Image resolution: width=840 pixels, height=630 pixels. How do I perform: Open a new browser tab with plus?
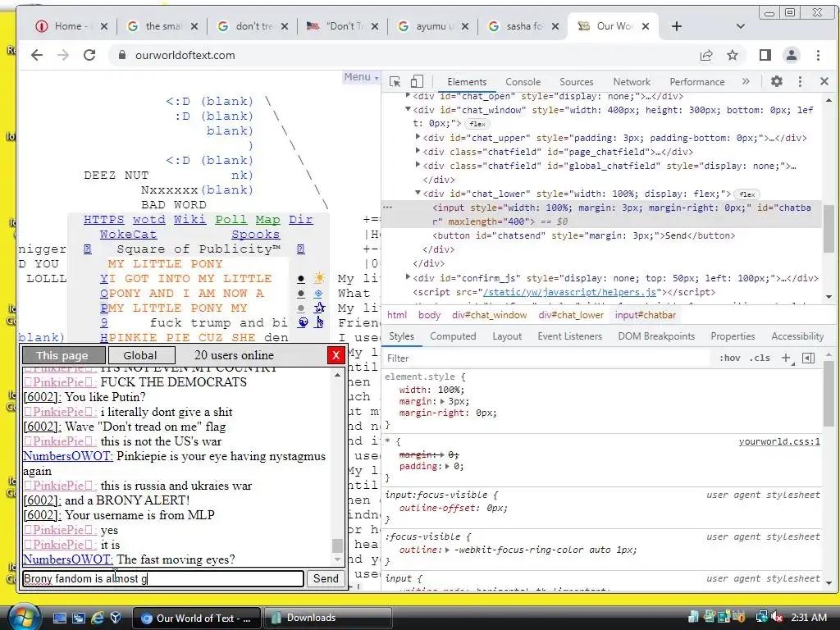click(x=677, y=26)
